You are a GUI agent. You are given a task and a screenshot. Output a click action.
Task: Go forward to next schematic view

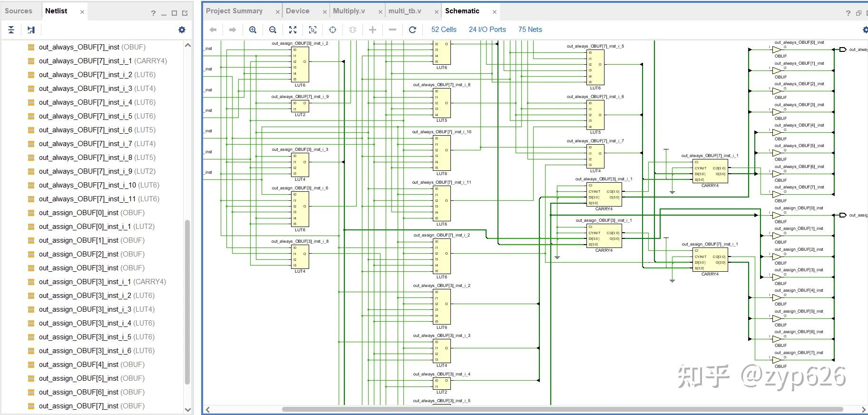coord(233,30)
